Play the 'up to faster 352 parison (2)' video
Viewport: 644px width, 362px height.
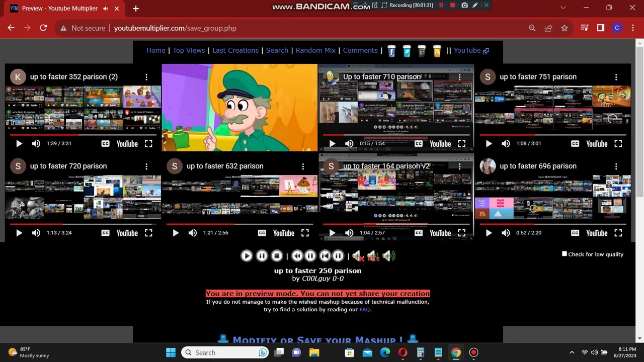(x=19, y=144)
